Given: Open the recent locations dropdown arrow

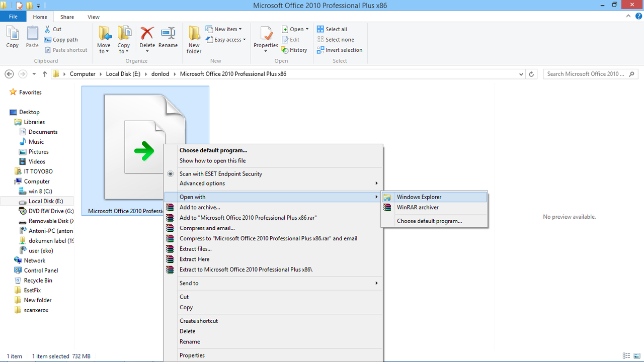Looking at the screenshot, I should pyautogui.click(x=34, y=74).
